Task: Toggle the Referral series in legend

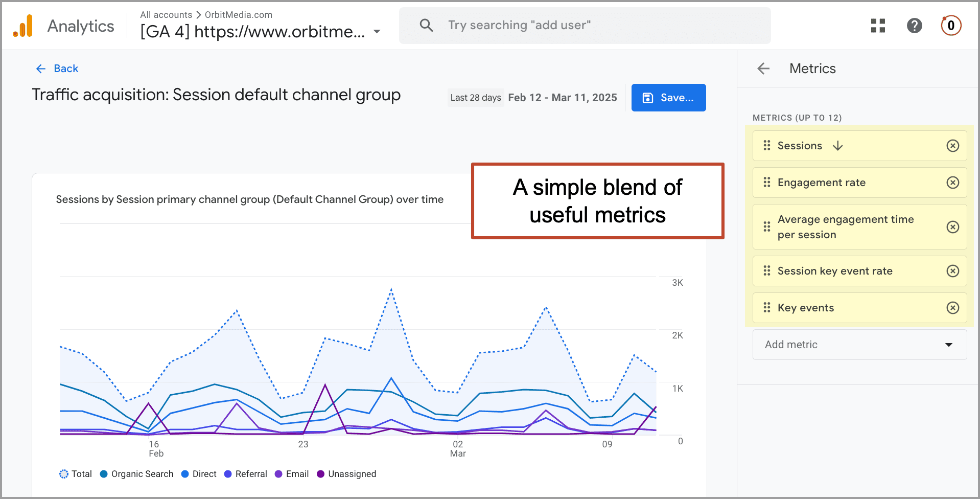Action: [246, 474]
